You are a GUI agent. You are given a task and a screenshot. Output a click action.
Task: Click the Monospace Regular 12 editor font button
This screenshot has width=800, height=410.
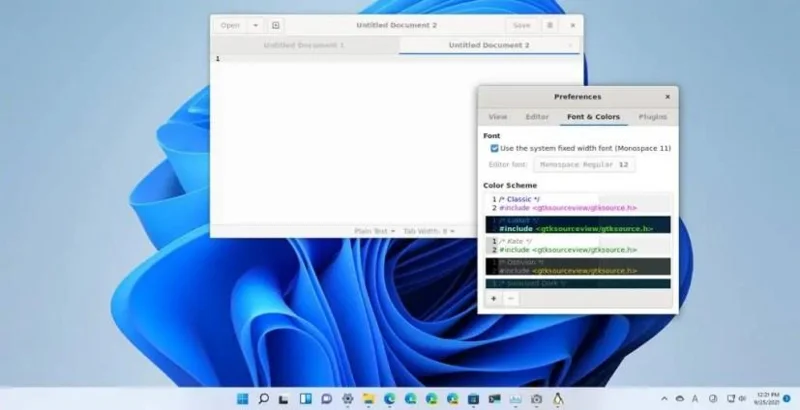click(584, 165)
